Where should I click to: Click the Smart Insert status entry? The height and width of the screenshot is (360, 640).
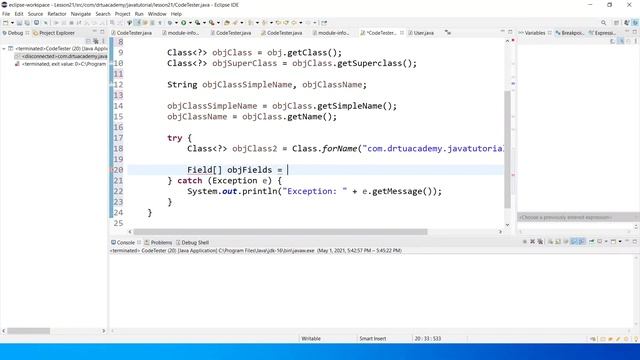click(x=373, y=338)
